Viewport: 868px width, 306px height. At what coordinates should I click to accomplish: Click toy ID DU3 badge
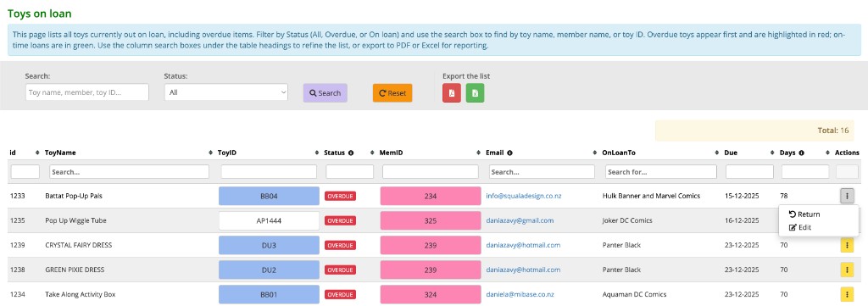pos(269,245)
